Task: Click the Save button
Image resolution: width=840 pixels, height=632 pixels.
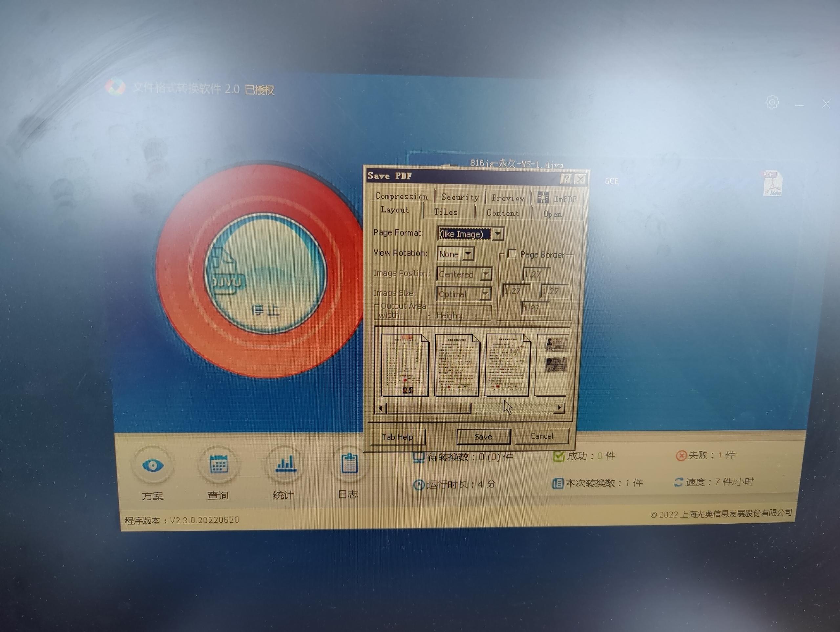Action: click(x=483, y=437)
